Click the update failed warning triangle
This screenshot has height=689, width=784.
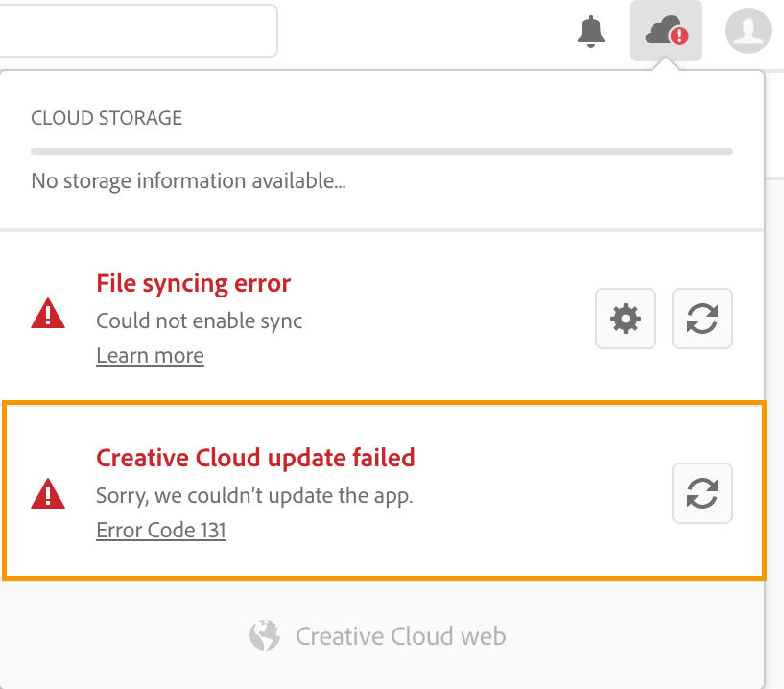pos(48,493)
